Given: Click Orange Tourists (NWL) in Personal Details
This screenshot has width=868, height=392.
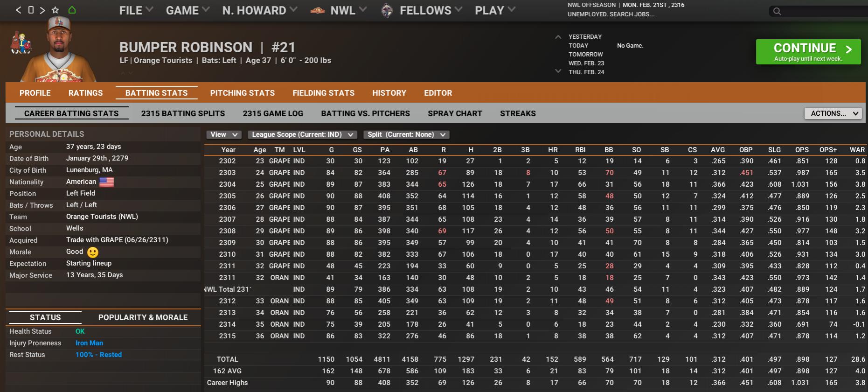Looking at the screenshot, I should coord(102,217).
